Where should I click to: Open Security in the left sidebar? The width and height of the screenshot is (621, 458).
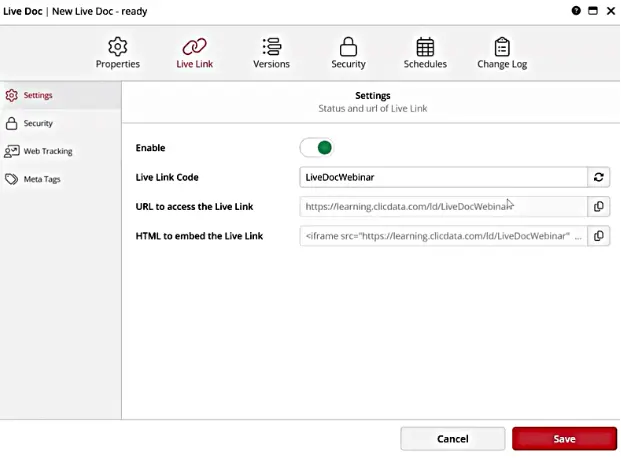61,123
